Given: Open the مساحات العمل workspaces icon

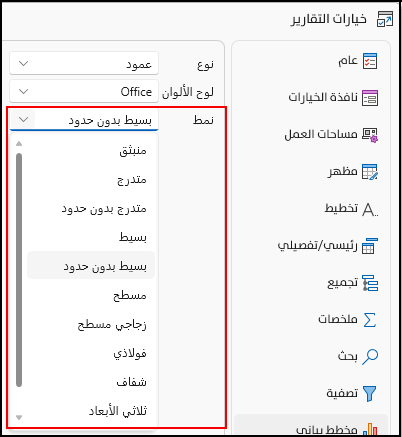Looking at the screenshot, I should tap(370, 135).
